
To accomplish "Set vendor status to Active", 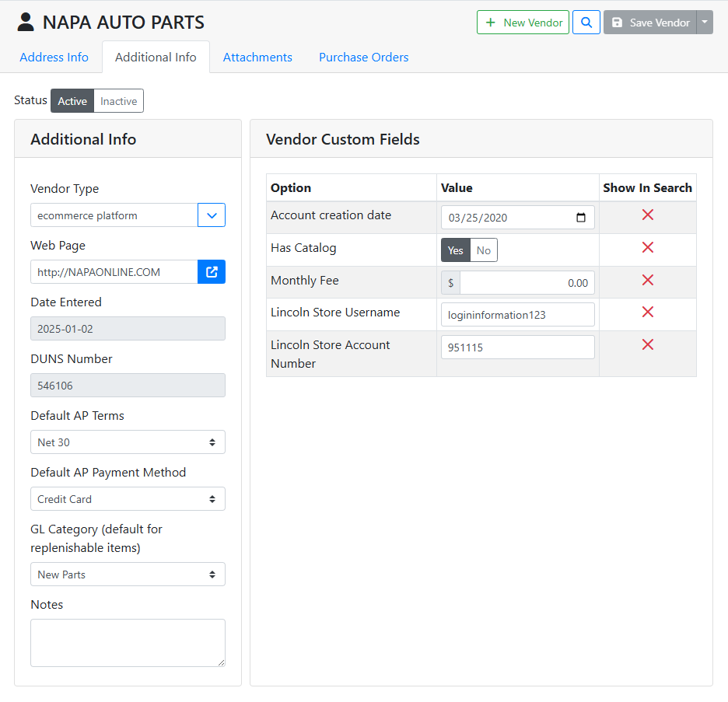I will point(72,101).
